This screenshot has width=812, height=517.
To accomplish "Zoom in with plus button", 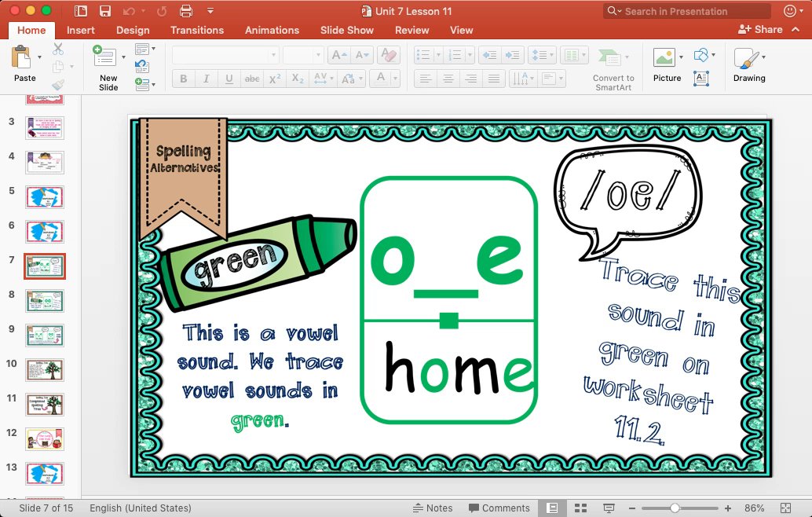I will 728,508.
